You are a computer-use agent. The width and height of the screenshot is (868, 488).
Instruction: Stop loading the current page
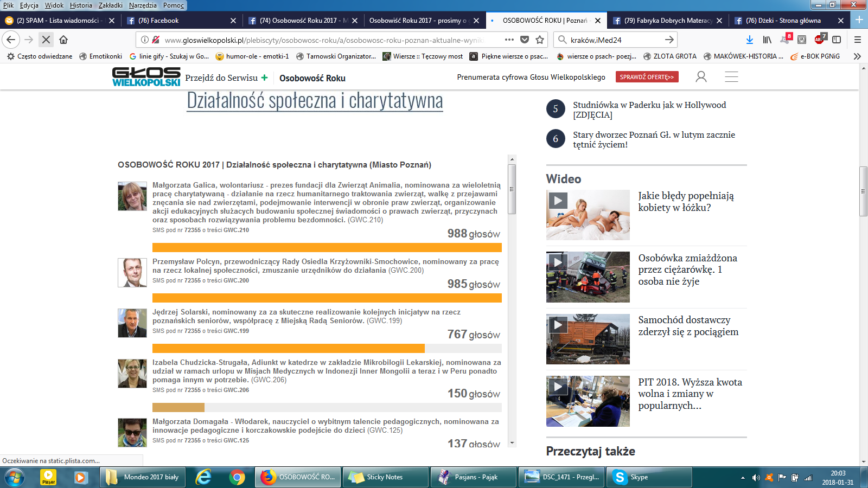pyautogui.click(x=46, y=40)
